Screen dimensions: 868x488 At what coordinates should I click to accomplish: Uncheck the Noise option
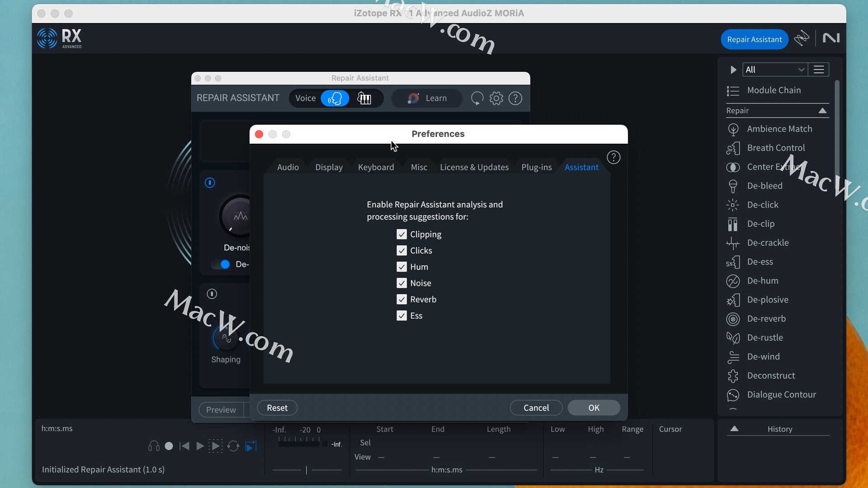401,283
